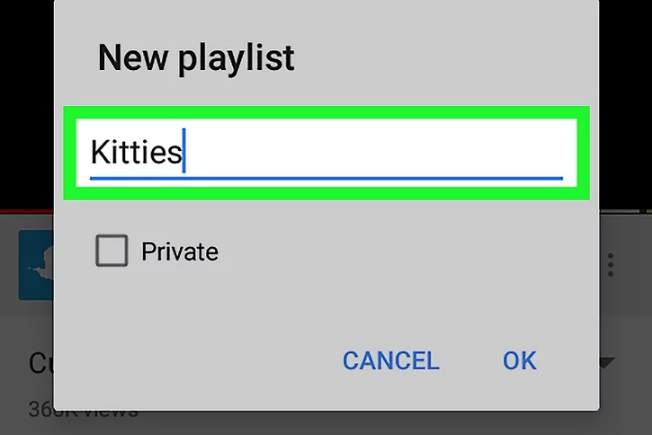Tap the partially hidden video title text
The width and height of the screenshot is (652, 435).
pos(41,363)
